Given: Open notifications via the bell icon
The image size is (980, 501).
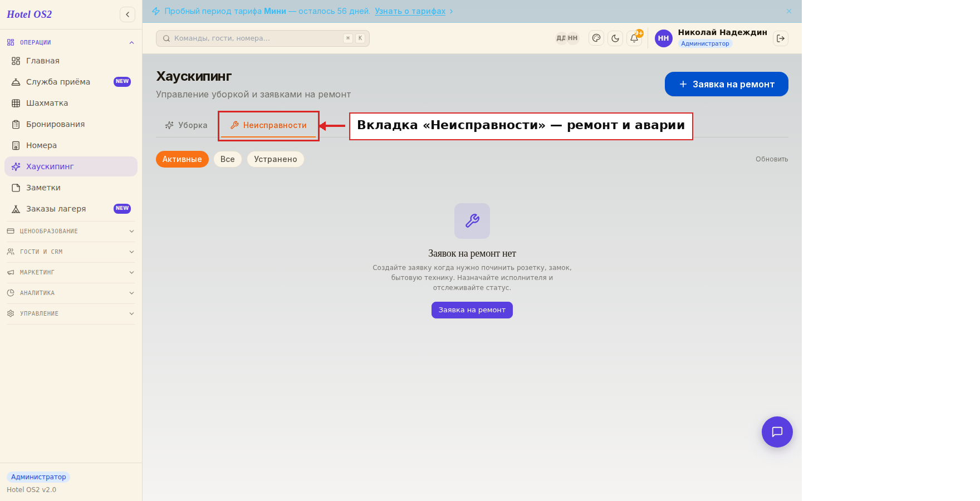Looking at the screenshot, I should [x=634, y=38].
